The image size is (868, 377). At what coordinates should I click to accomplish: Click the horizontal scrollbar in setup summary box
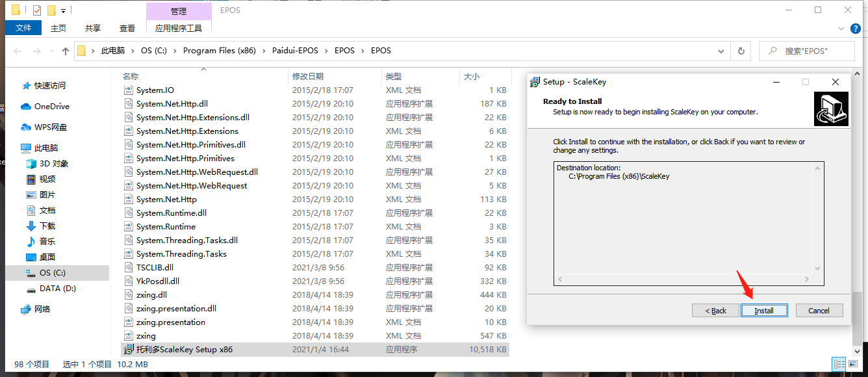coord(683,279)
